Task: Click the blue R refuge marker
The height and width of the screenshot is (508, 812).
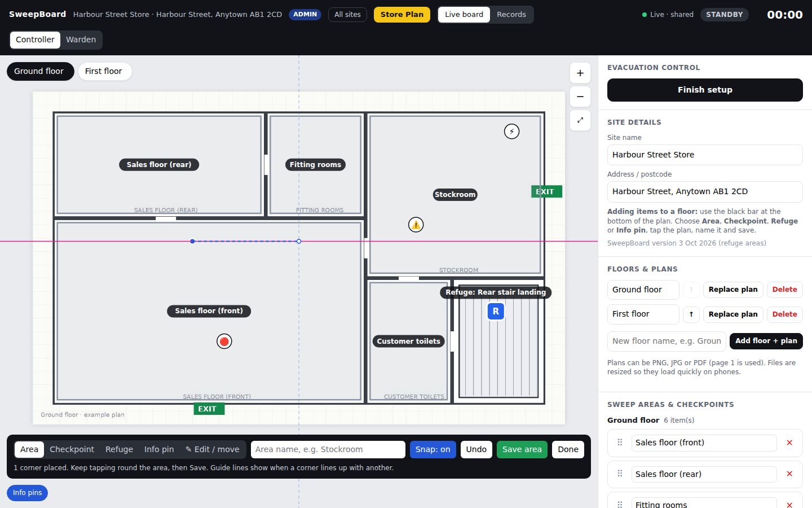Action: [496, 311]
